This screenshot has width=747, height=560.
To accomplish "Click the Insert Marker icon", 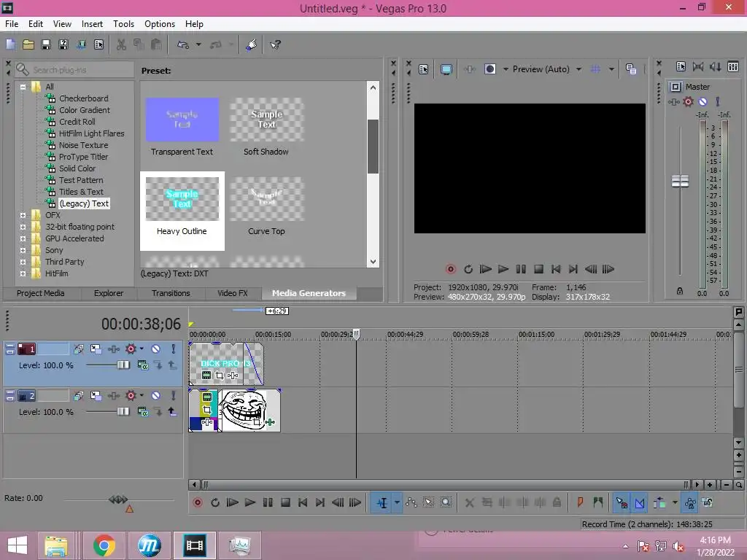I will click(x=580, y=502).
